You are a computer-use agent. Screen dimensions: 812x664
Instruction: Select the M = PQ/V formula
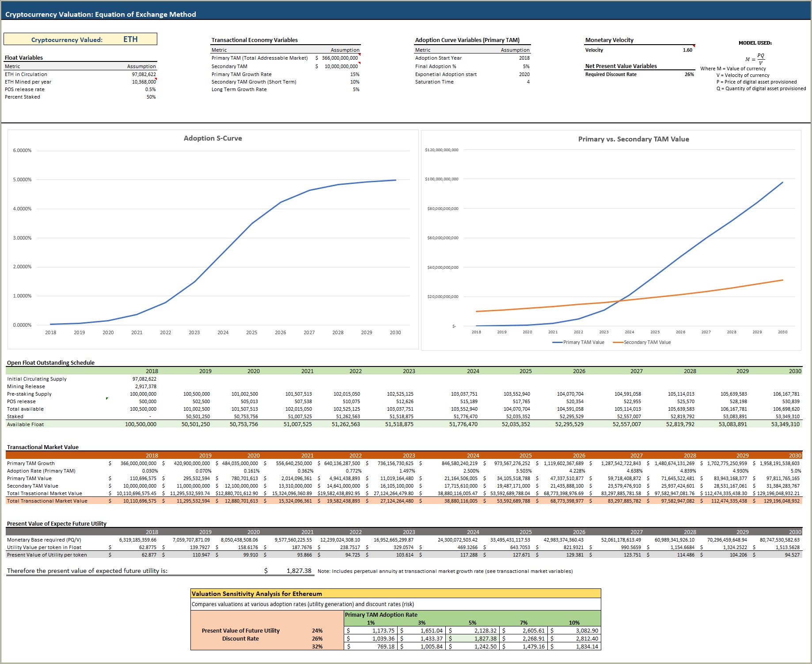[x=755, y=59]
